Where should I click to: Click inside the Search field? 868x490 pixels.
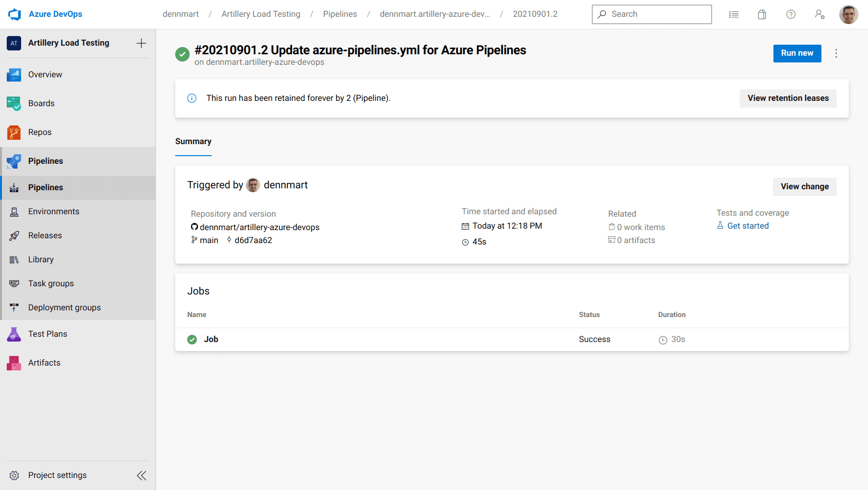pos(651,14)
